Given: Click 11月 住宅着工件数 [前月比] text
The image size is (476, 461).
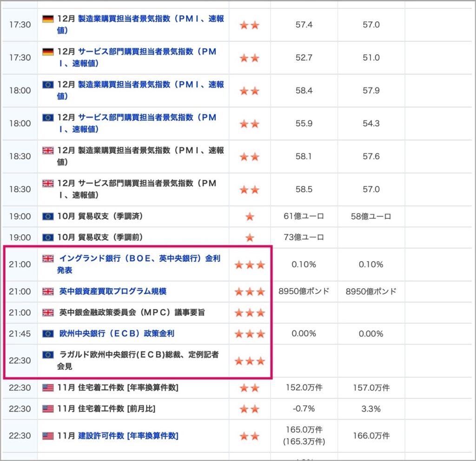Looking at the screenshot, I should pos(106,408).
